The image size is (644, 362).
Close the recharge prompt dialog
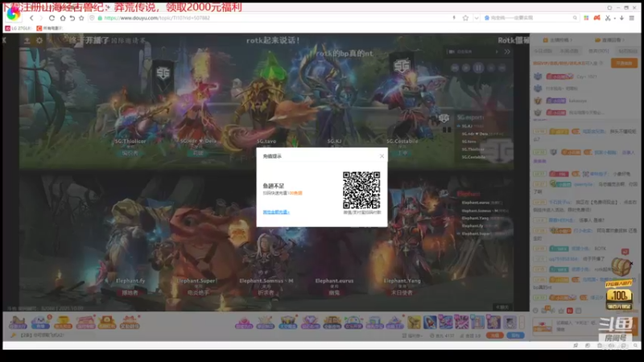(382, 156)
